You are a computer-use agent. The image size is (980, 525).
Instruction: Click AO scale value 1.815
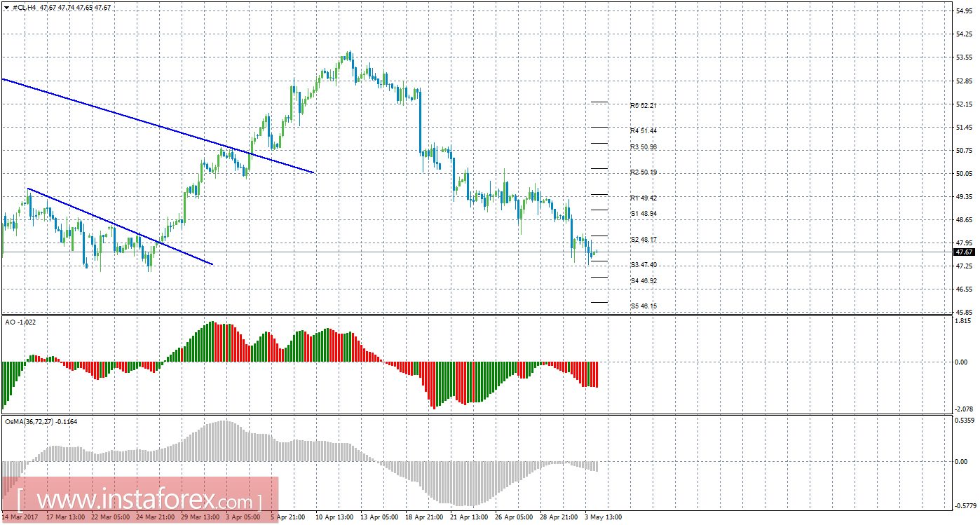click(965, 321)
